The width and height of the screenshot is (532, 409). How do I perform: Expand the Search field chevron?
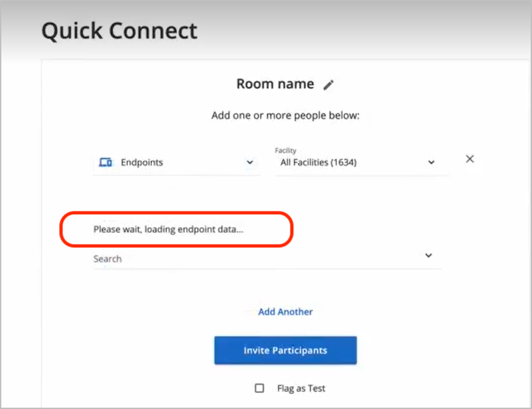[x=429, y=255]
